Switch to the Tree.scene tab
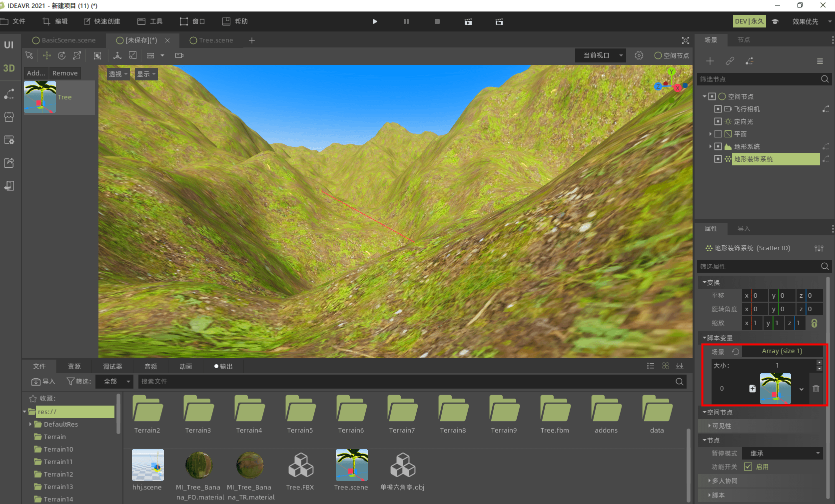 click(x=211, y=40)
